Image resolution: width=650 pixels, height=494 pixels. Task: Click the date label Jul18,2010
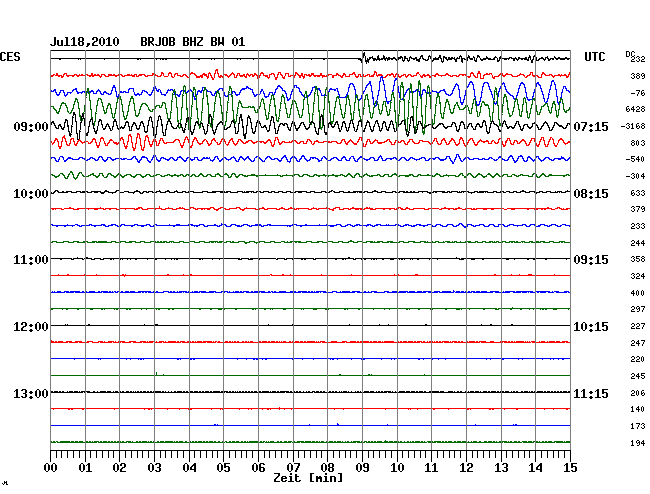(85, 42)
